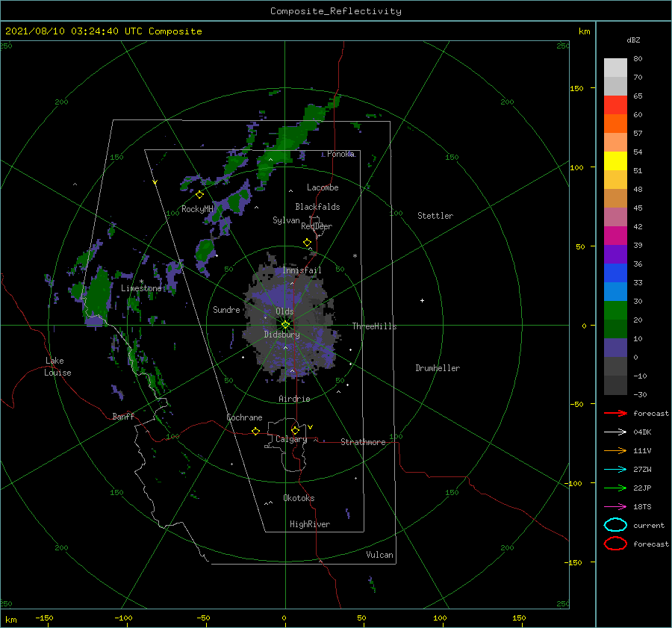The width and height of the screenshot is (672, 628).
Task: Click the Airdrie label
Action: click(294, 399)
